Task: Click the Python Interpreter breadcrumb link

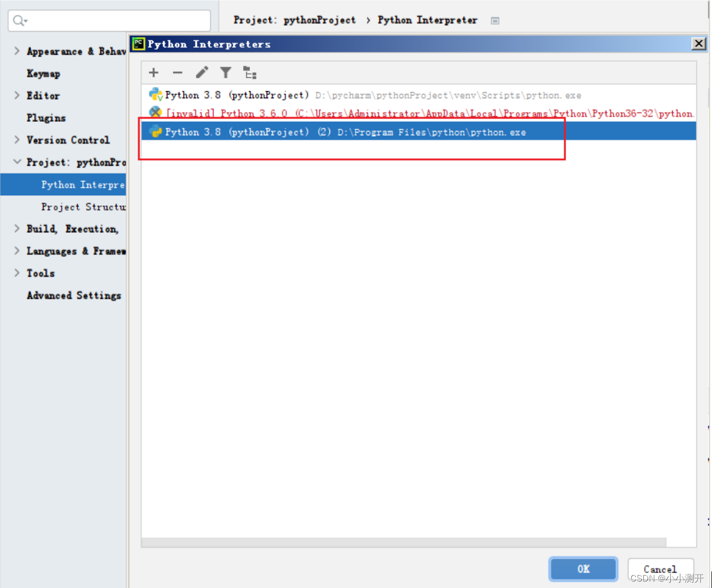Action: [x=428, y=20]
